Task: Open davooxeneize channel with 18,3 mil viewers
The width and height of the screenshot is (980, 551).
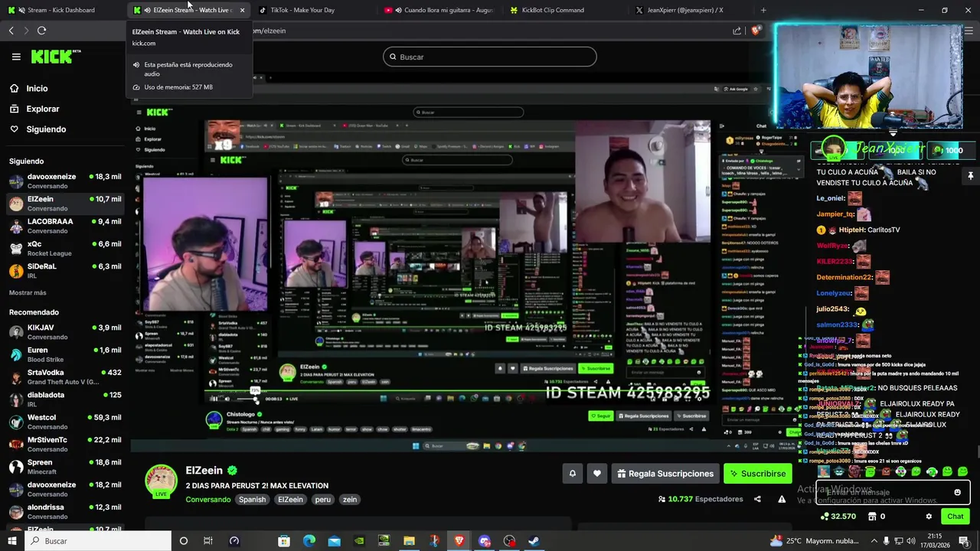Action: click(64, 181)
